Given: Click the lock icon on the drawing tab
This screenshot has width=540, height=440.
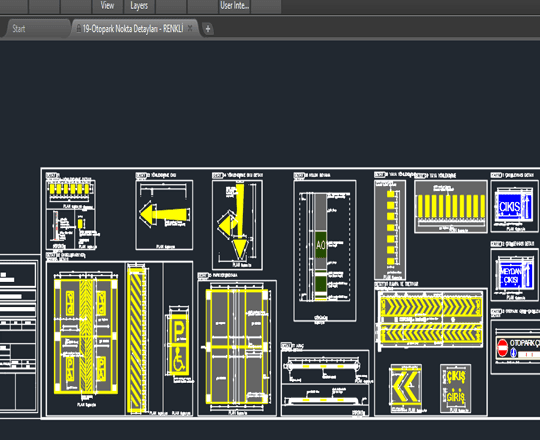Looking at the screenshot, I should click(x=79, y=29).
